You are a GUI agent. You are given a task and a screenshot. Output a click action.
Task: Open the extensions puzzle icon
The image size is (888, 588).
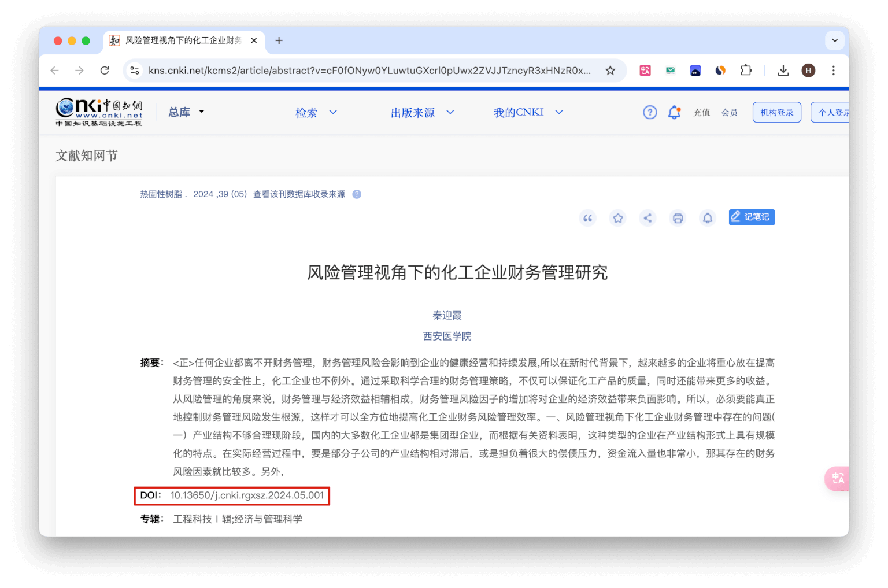[x=746, y=71]
